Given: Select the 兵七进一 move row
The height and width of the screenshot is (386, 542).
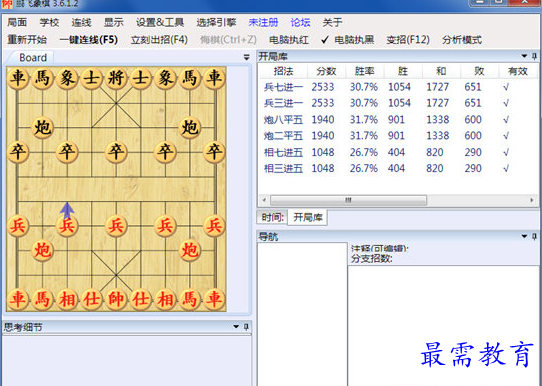Looking at the screenshot, I should [399, 87].
